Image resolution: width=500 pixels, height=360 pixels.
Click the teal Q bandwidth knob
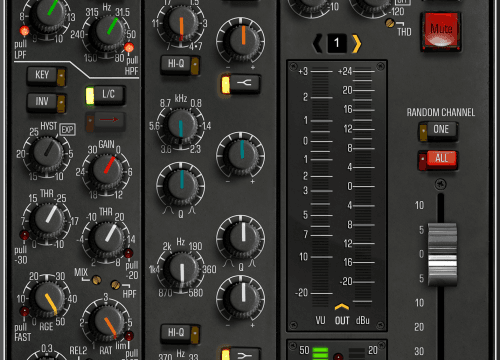click(181, 184)
